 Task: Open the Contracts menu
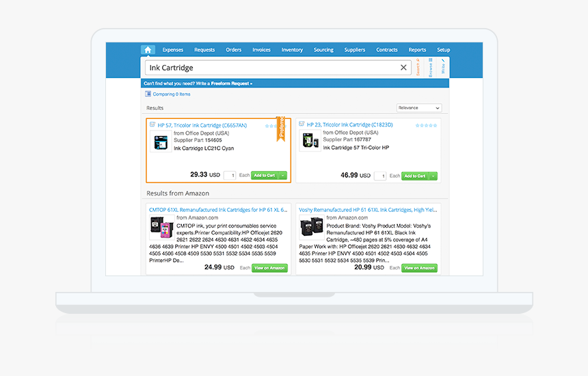click(387, 49)
